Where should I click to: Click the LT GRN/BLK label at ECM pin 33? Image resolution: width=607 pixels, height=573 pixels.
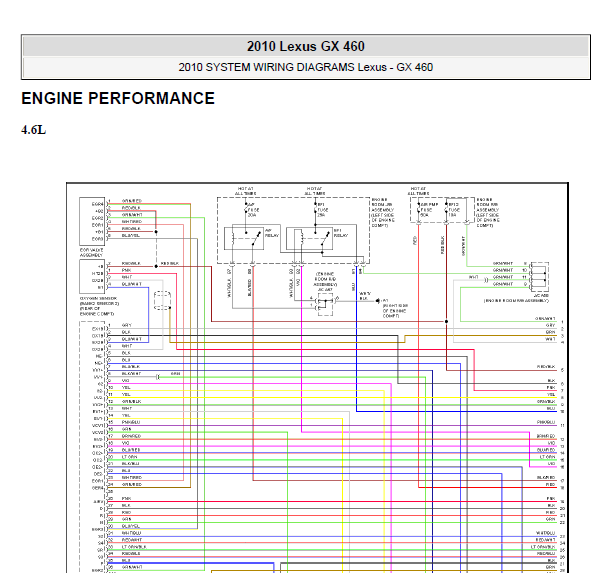tap(134, 547)
